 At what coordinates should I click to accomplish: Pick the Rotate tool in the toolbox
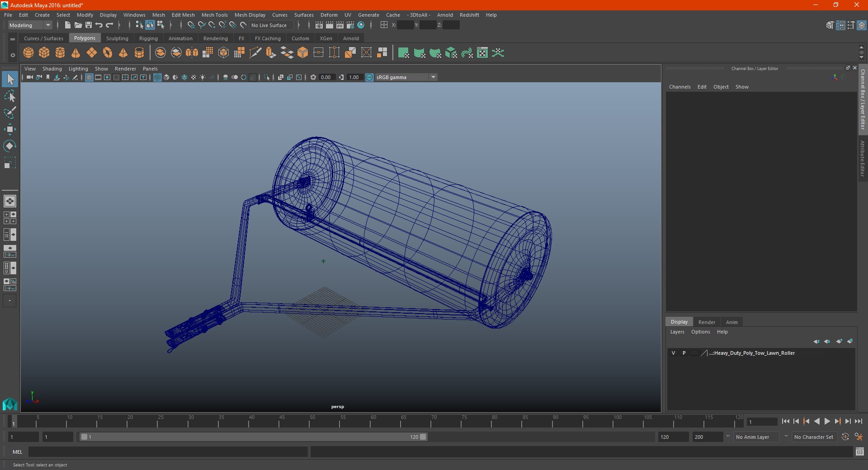[x=10, y=146]
